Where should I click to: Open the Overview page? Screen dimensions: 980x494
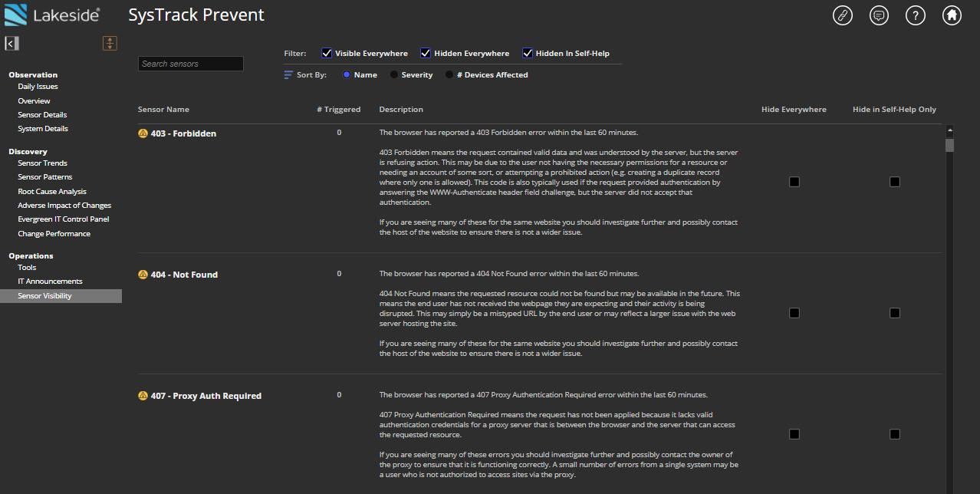click(34, 101)
